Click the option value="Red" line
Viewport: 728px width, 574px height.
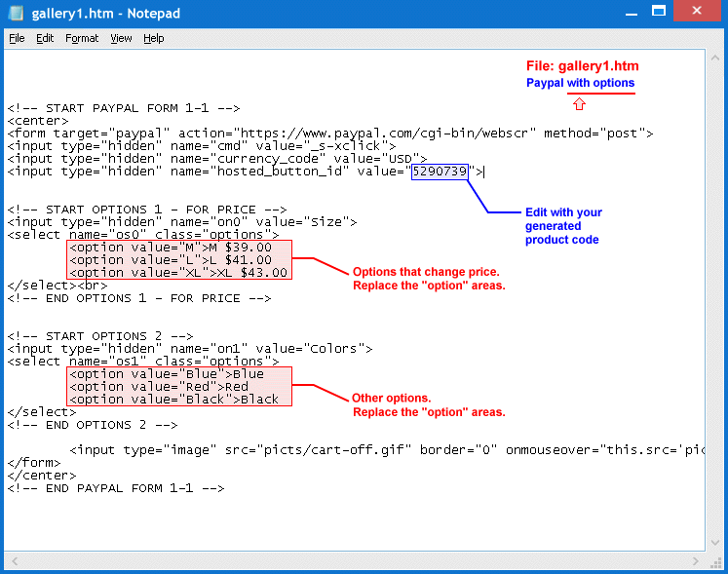[x=159, y=387]
